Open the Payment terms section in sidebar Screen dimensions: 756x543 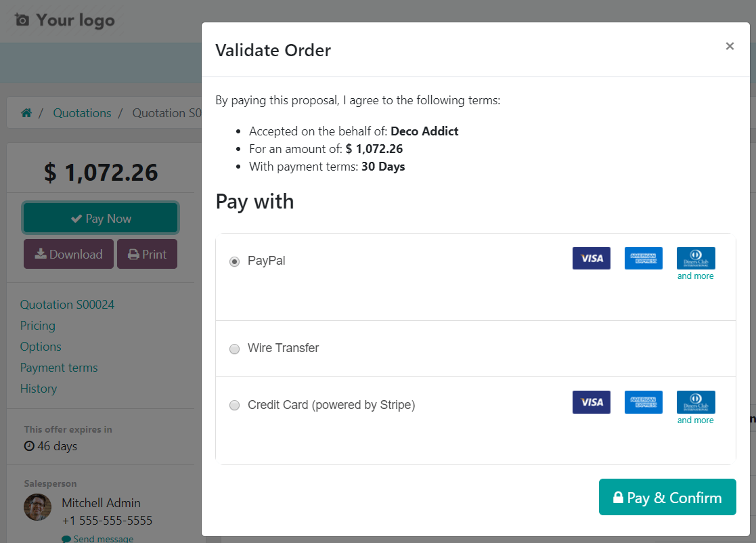[x=59, y=367]
